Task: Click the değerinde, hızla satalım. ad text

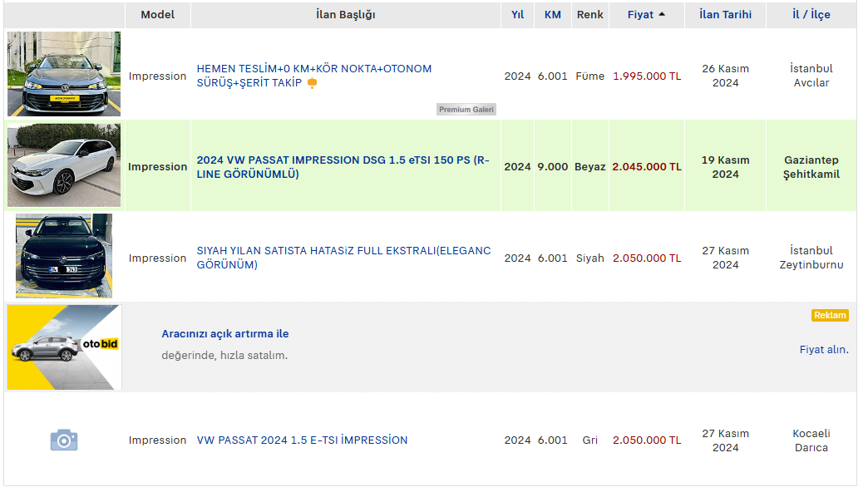Action: tap(224, 356)
